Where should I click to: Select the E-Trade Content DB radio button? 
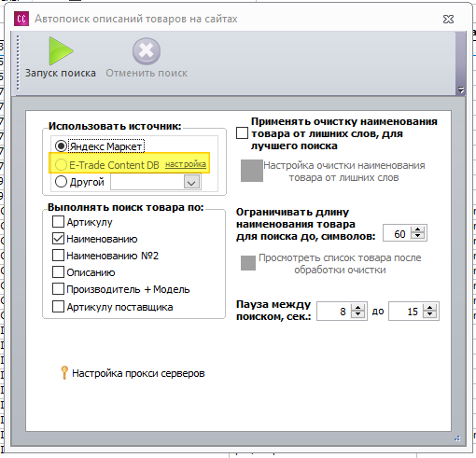61,164
